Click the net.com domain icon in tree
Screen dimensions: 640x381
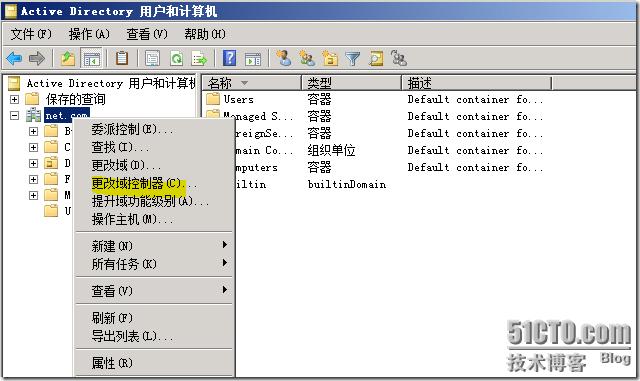point(33,116)
